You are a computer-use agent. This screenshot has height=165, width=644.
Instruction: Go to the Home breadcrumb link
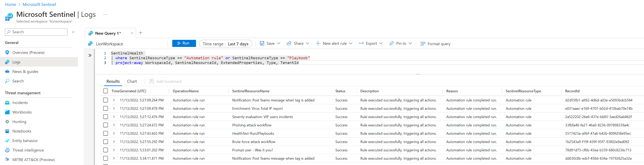10,5
